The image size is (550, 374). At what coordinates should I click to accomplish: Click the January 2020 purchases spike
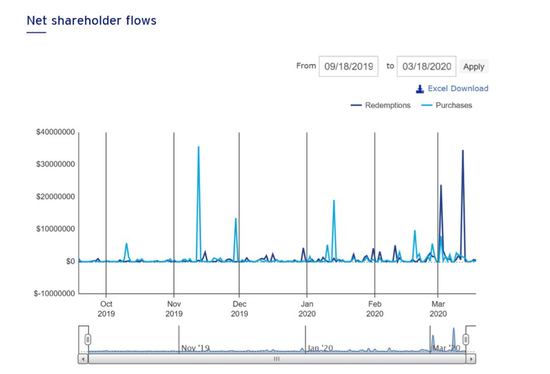(x=334, y=201)
